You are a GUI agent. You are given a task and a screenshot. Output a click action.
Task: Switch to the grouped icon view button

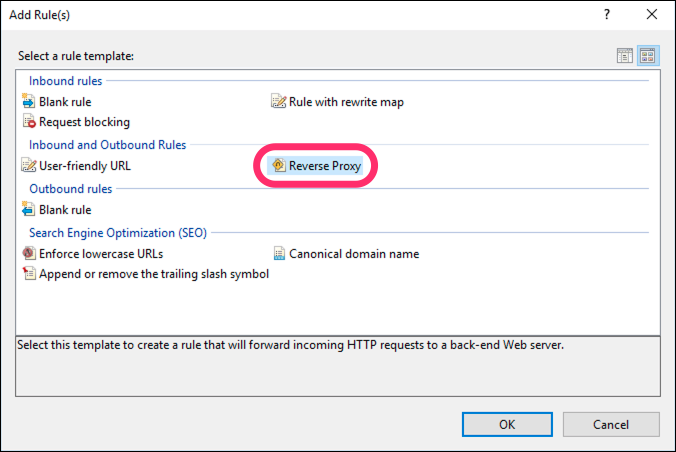[x=647, y=56]
